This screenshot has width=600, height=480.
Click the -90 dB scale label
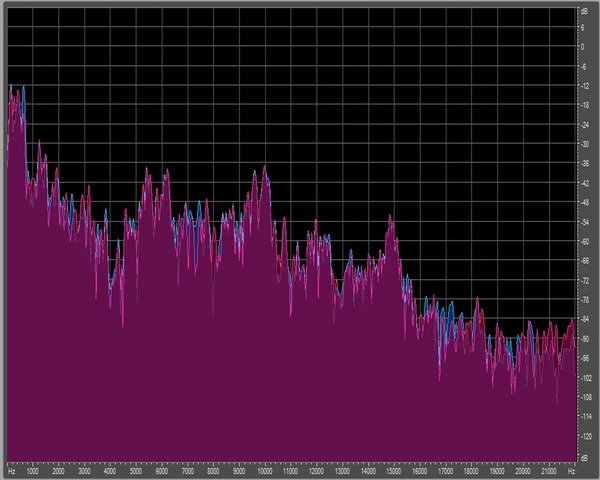[584, 339]
